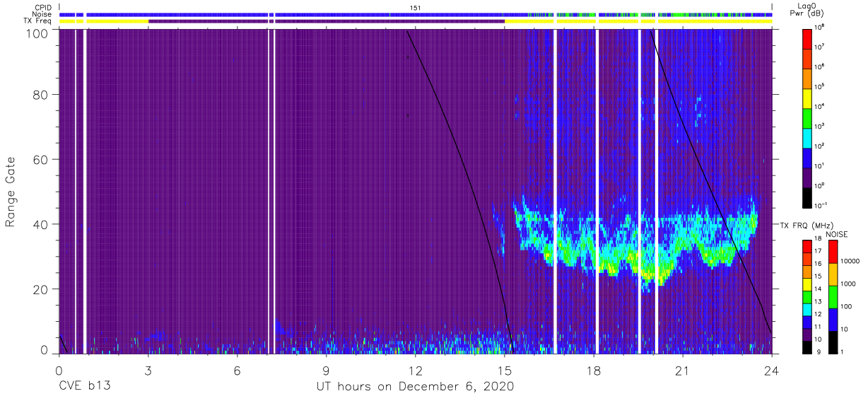Click the x-axis tick label '24'
Viewport: 868px width, 401px height.
click(x=771, y=369)
